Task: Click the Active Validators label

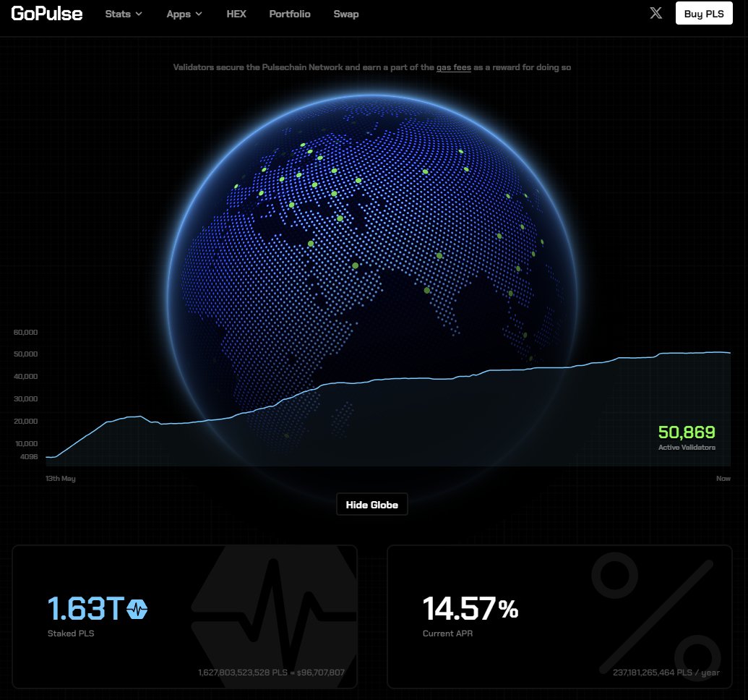Action: (x=687, y=448)
